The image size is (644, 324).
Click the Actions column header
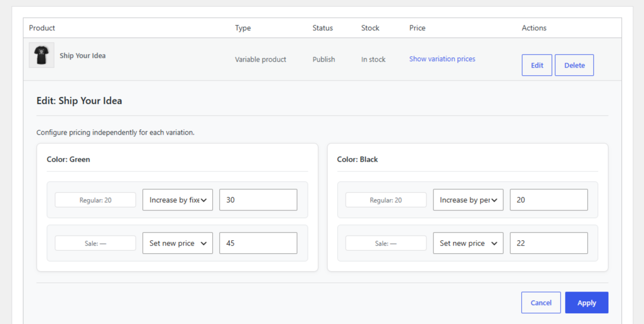pos(534,28)
